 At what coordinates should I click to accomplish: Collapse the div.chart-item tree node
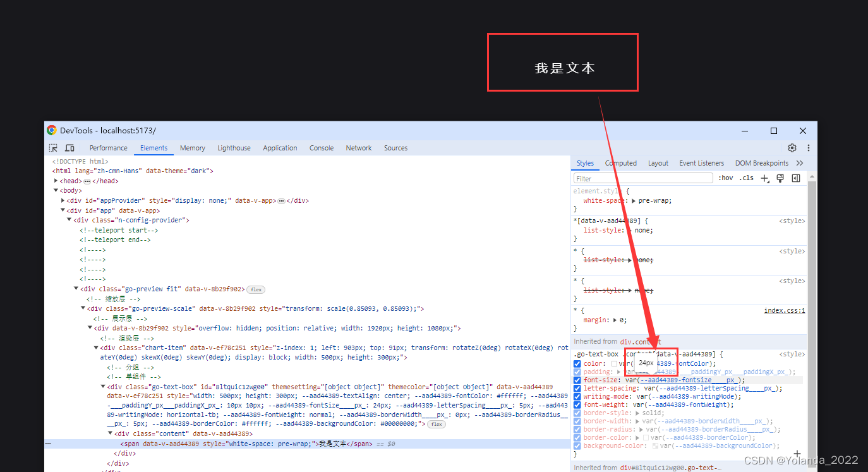coord(95,348)
